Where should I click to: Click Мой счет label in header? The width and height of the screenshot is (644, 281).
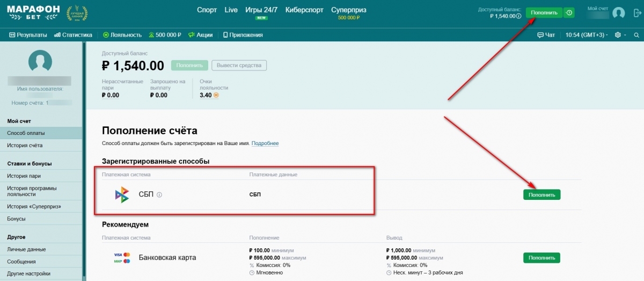click(x=598, y=9)
